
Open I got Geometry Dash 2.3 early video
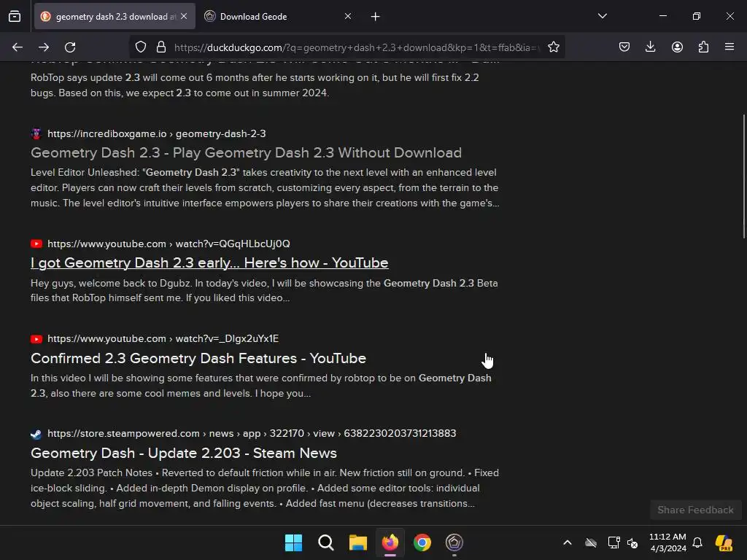[209, 262]
